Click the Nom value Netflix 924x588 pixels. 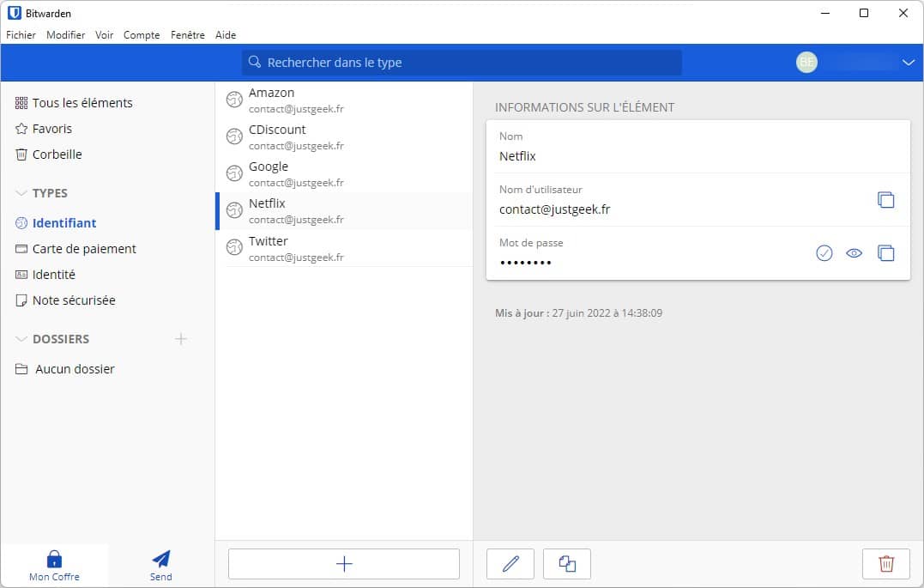[x=517, y=156]
